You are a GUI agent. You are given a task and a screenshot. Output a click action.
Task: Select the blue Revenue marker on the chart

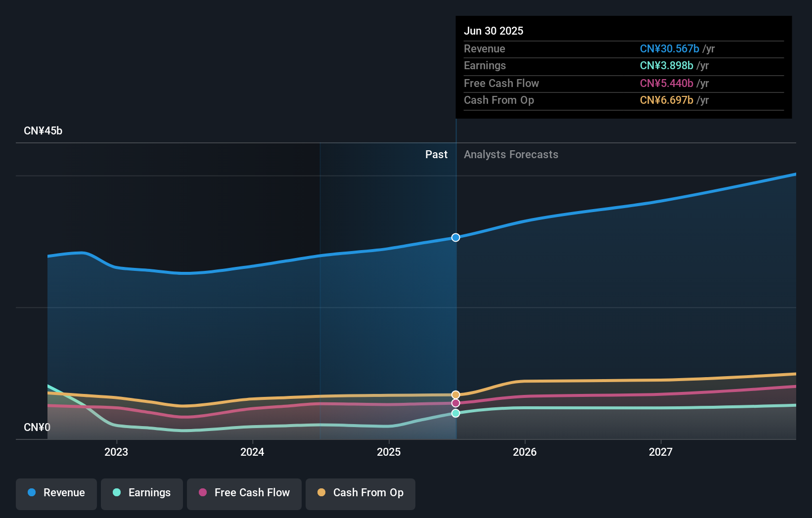pos(455,237)
